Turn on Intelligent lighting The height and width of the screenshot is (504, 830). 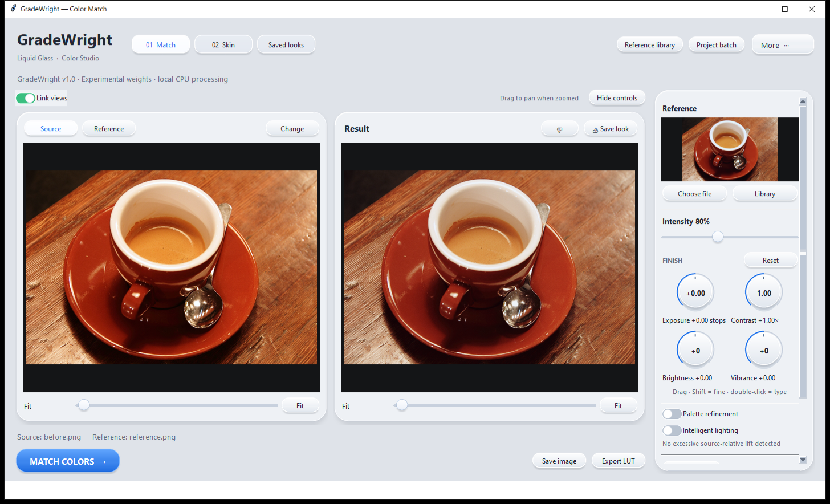click(x=672, y=430)
